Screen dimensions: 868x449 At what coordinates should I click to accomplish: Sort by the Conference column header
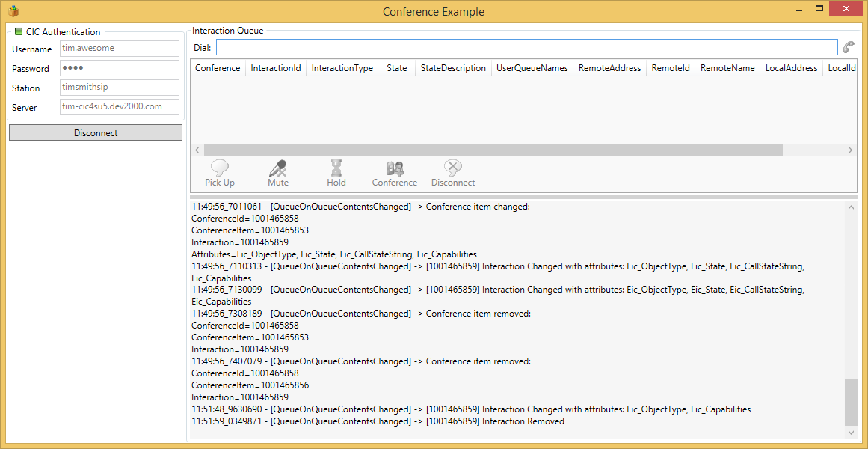(218, 68)
